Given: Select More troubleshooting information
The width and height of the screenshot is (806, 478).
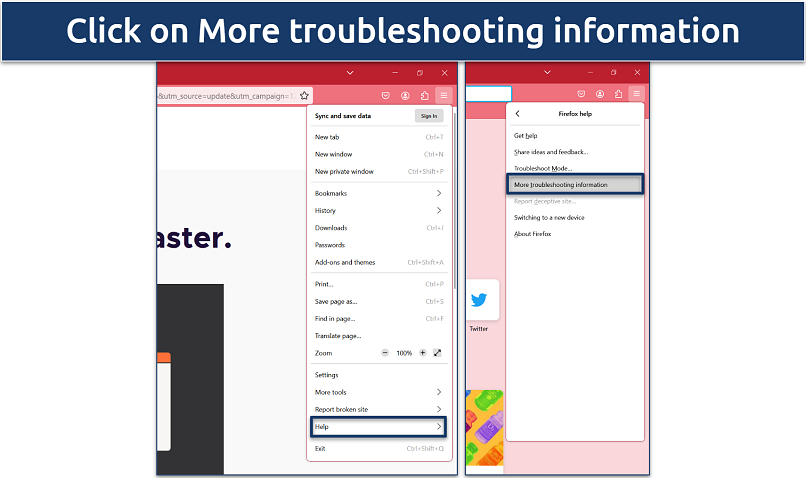Looking at the screenshot, I should tap(574, 185).
